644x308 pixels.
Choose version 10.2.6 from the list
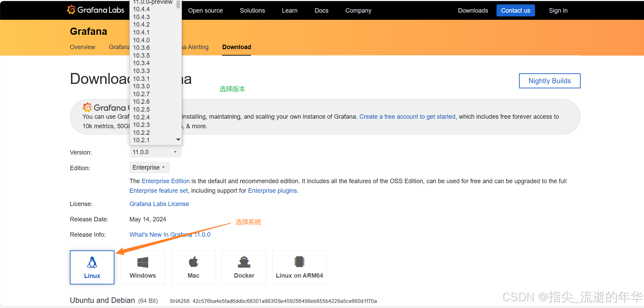[141, 102]
